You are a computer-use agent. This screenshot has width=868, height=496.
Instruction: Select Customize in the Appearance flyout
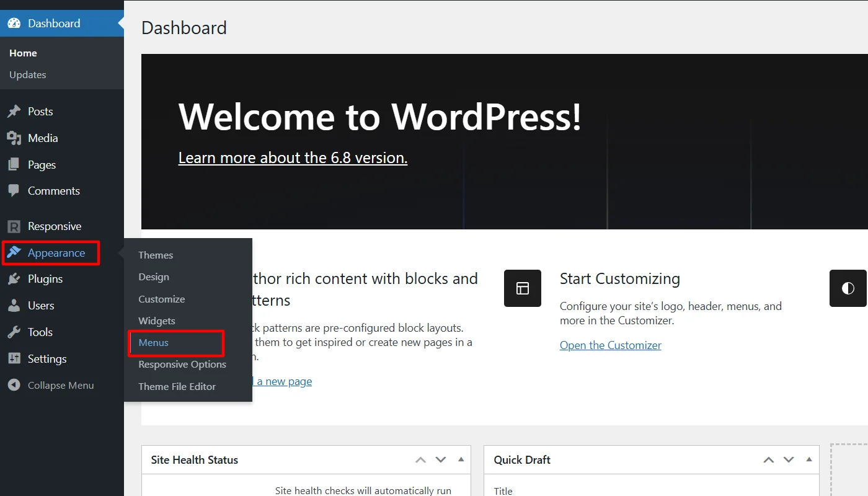[162, 299]
